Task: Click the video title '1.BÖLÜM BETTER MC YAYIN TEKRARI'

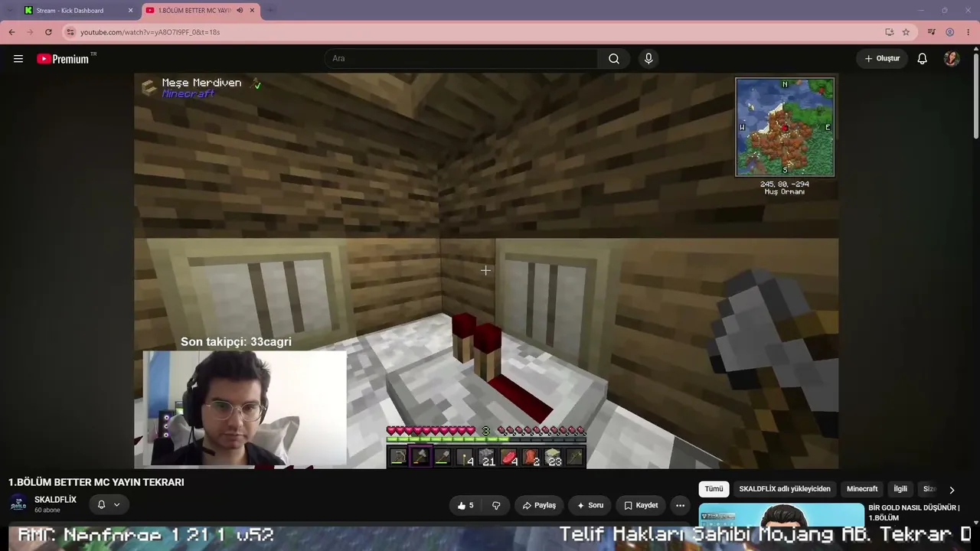Action: coord(96,482)
